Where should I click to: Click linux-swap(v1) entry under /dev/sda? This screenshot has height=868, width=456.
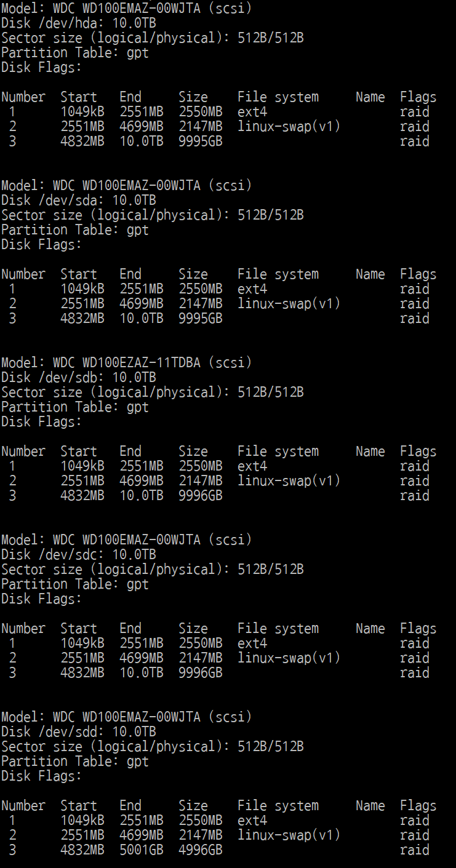pyautogui.click(x=289, y=304)
